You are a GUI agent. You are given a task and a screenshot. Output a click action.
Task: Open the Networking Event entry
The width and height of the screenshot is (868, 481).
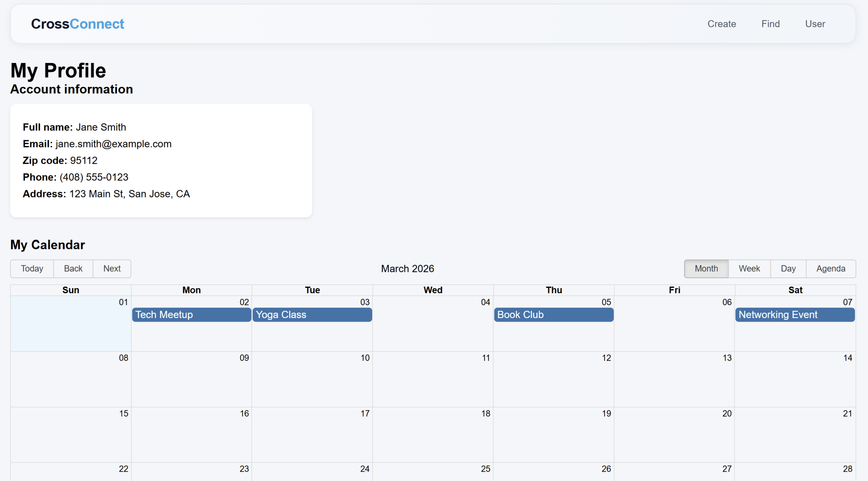[x=795, y=315]
